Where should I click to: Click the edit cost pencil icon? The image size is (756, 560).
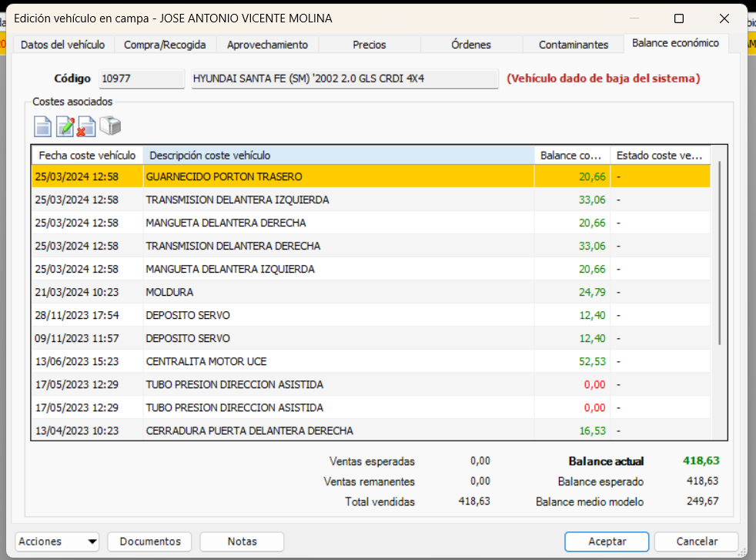(65, 126)
